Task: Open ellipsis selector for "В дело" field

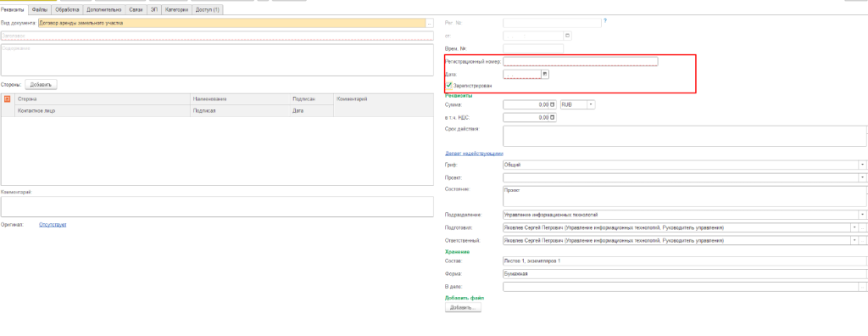Action: 863,287
